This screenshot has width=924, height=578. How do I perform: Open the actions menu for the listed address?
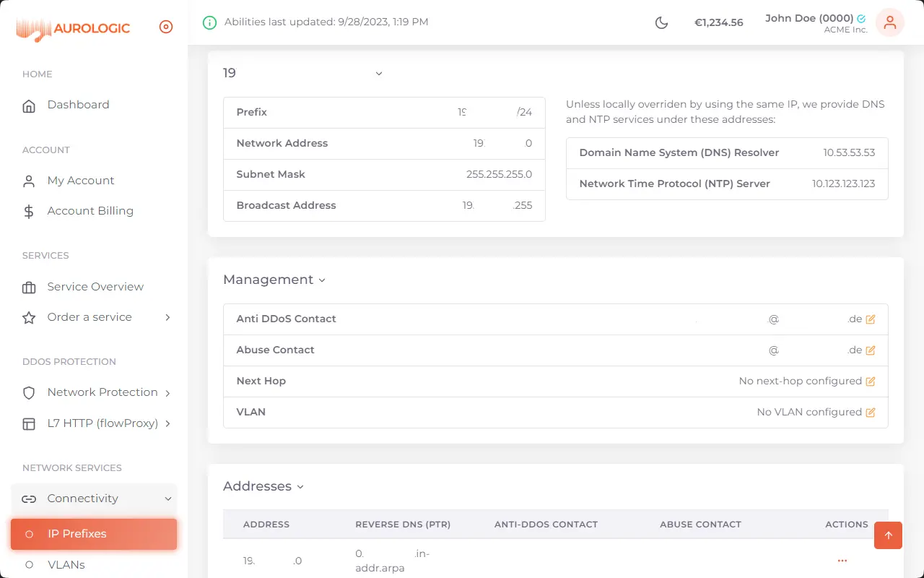(x=842, y=560)
